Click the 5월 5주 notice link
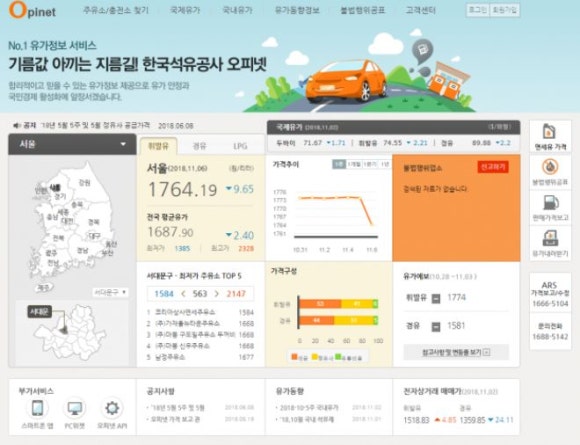This screenshot has height=445, width=580. (x=95, y=126)
